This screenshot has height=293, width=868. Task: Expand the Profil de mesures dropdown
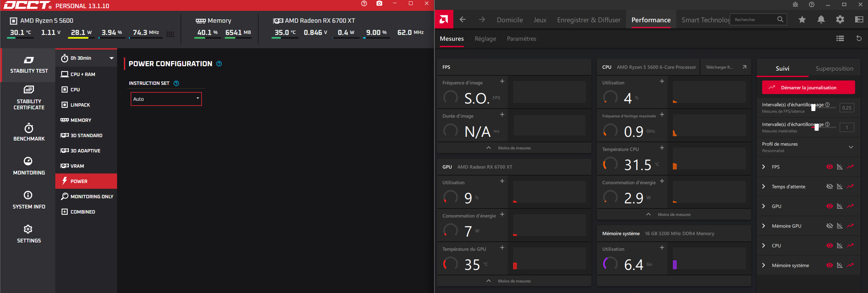pyautogui.click(x=851, y=147)
